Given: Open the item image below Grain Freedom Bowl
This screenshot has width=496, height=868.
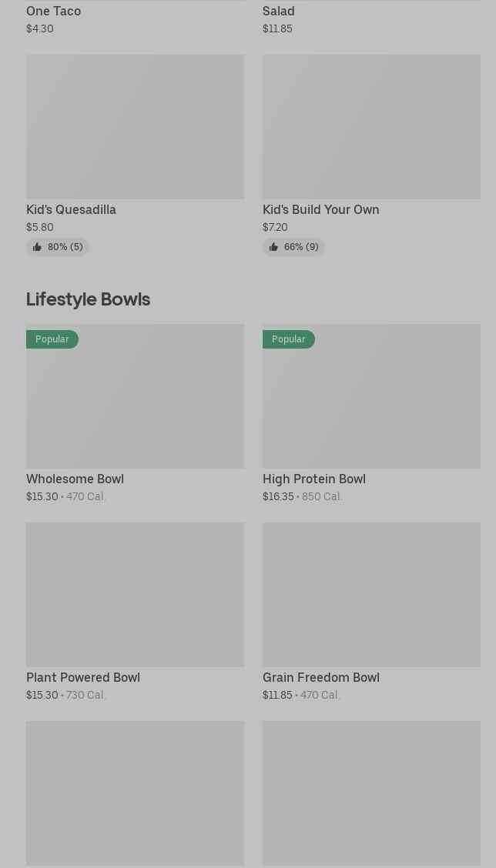Looking at the screenshot, I should [x=371, y=793].
